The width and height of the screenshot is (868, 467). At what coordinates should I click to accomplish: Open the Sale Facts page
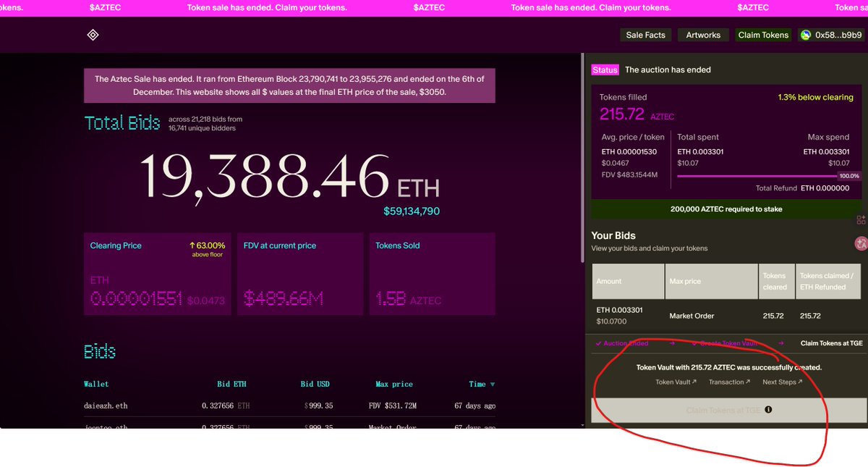pyautogui.click(x=646, y=35)
